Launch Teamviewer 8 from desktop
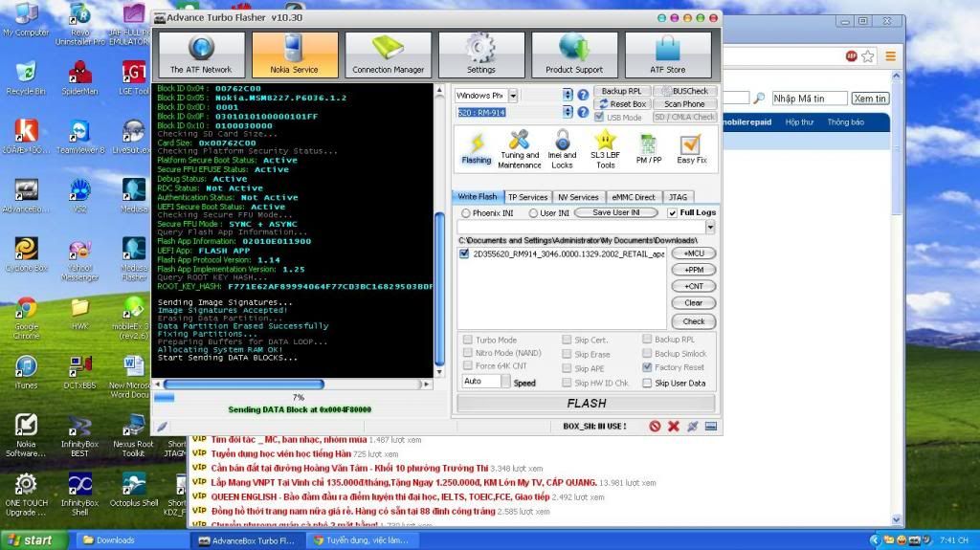This screenshot has width=980, height=550. coord(80,138)
